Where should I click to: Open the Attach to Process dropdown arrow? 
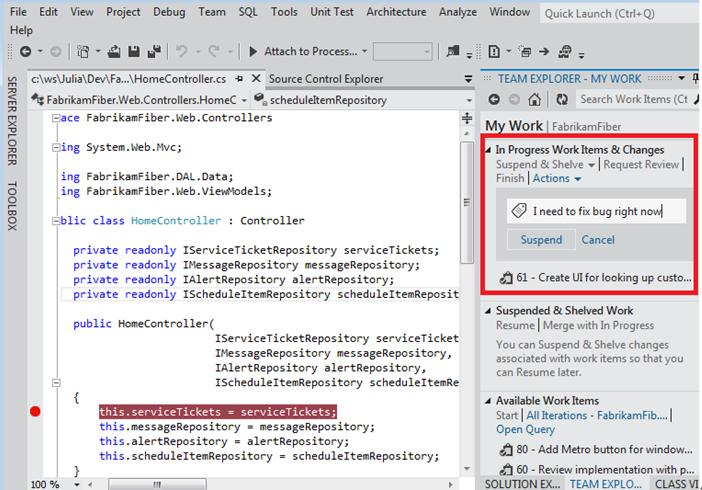tap(364, 52)
